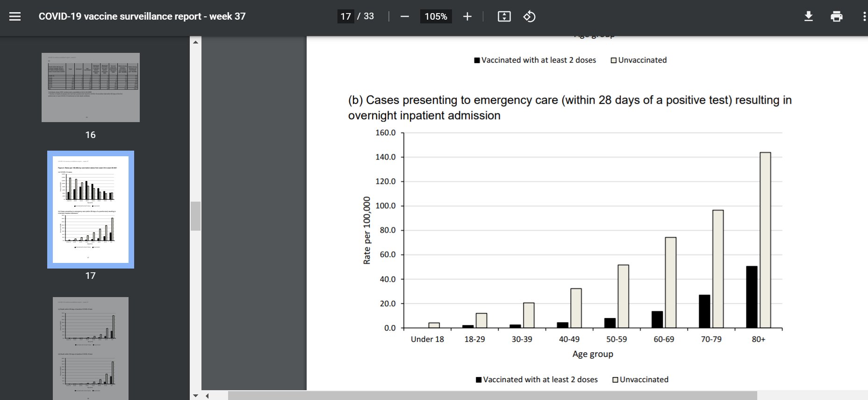Click the 160.0 y-axis value
868x400 pixels.
pyautogui.click(x=385, y=133)
